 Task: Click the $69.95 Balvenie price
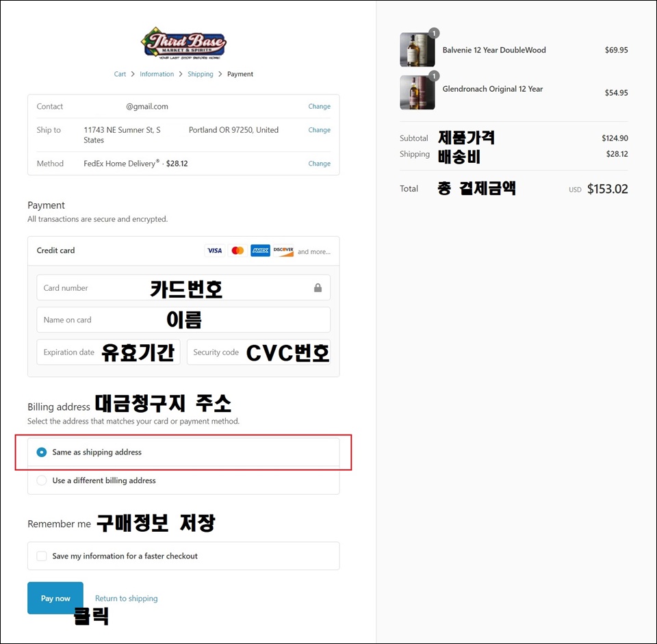(x=616, y=50)
